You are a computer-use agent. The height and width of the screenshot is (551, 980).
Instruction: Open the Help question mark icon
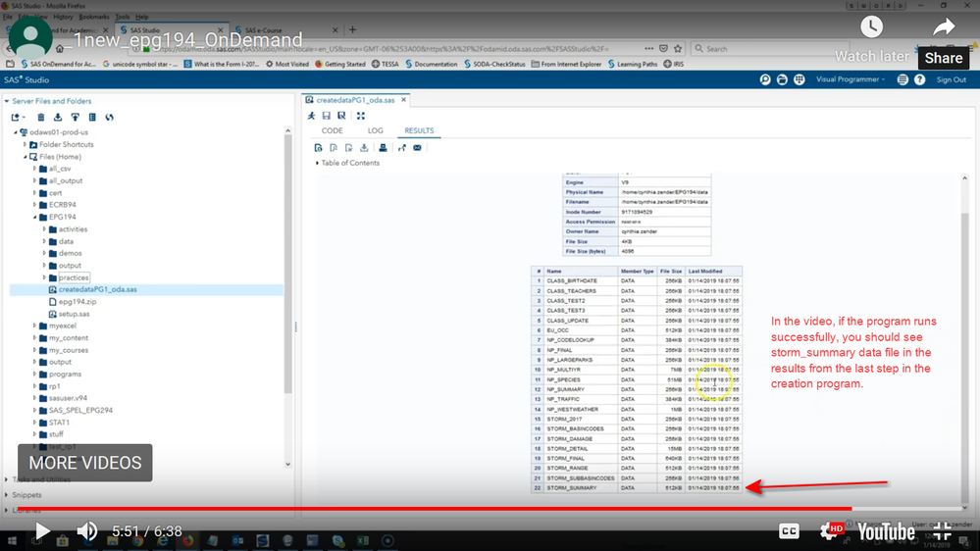pos(919,80)
